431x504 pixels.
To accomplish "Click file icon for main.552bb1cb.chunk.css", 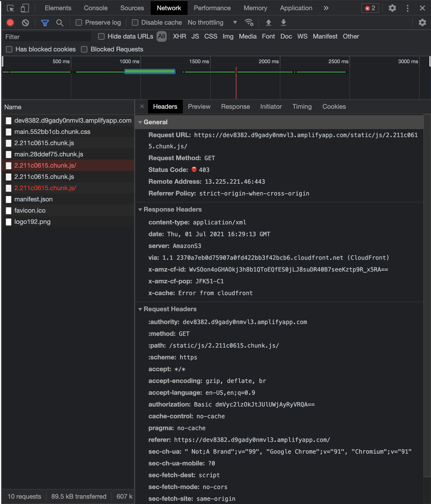I will point(9,132).
